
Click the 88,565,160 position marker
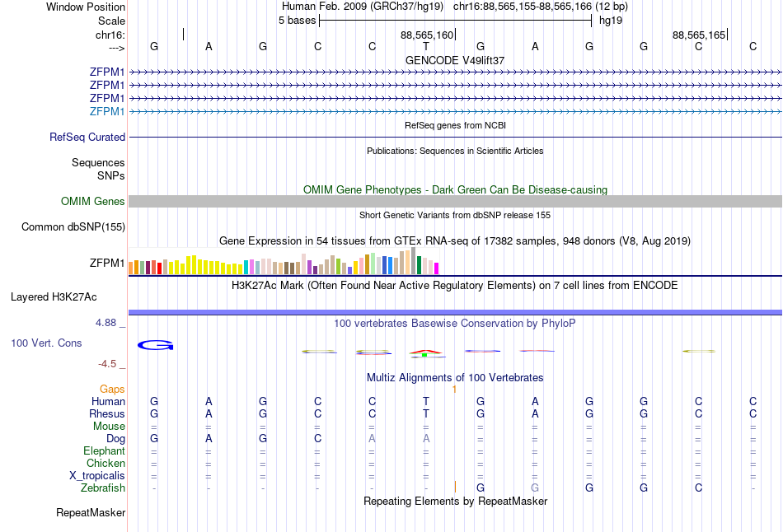[x=427, y=35]
